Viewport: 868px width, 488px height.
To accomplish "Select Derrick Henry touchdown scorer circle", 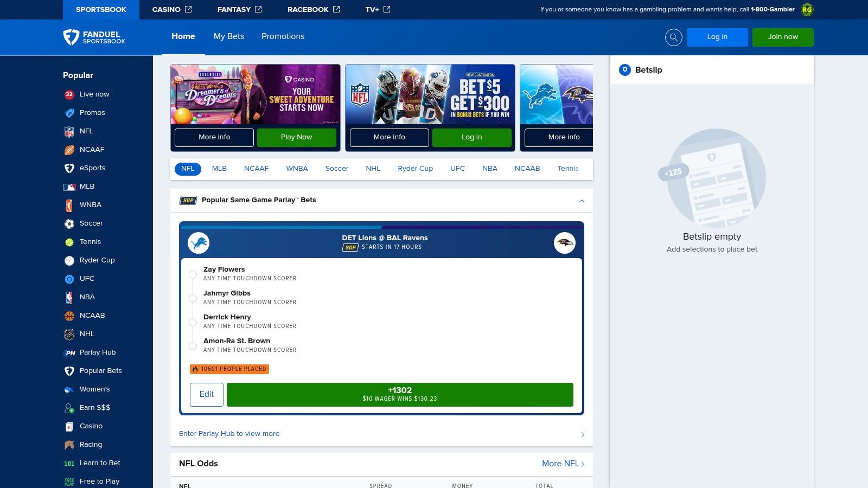I will (x=193, y=323).
